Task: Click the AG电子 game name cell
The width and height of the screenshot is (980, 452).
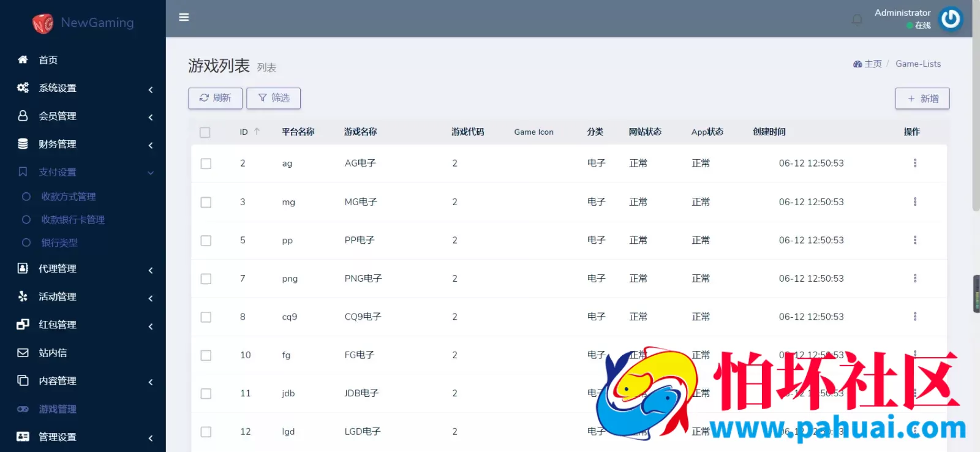Action: click(360, 163)
